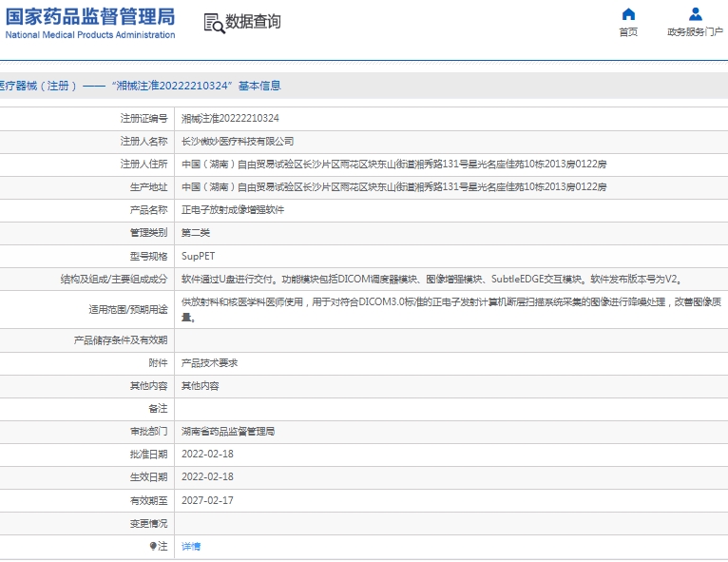The width and height of the screenshot is (728, 562).
Task: Click the 产品技术要求 attachment value
Action: [209, 363]
